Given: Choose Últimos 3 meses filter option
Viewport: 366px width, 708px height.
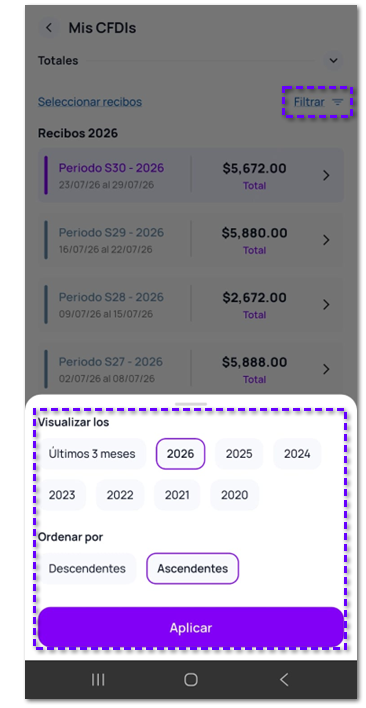Looking at the screenshot, I should point(92,454).
